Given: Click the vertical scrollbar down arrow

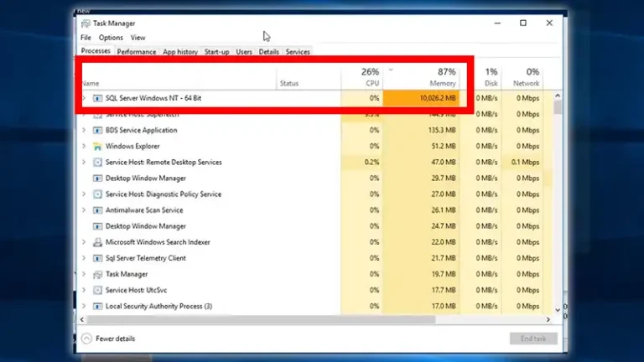Looking at the screenshot, I should click(x=558, y=310).
